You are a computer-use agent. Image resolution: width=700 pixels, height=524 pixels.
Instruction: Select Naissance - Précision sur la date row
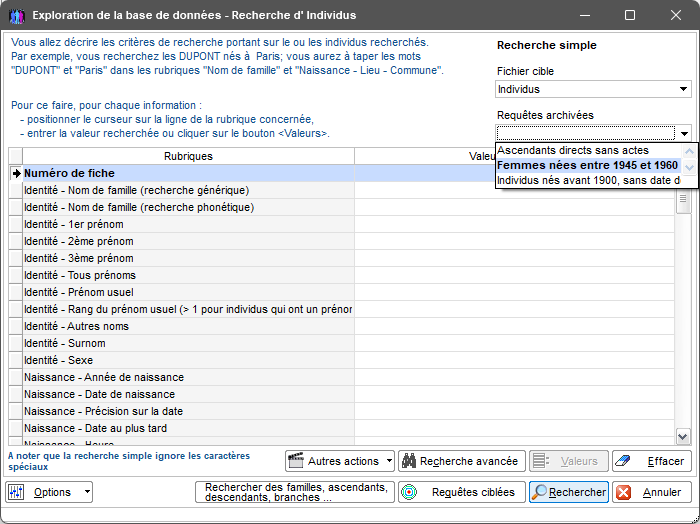coord(188,411)
